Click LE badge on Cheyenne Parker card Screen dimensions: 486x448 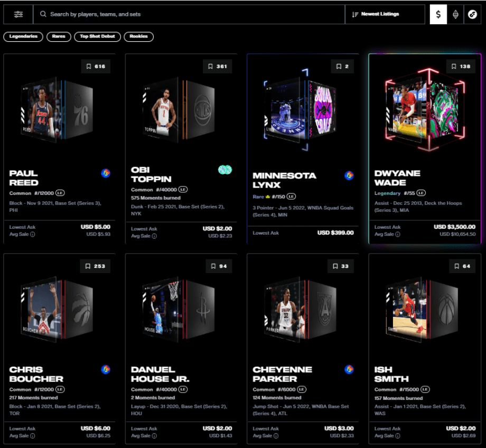pos(302,389)
